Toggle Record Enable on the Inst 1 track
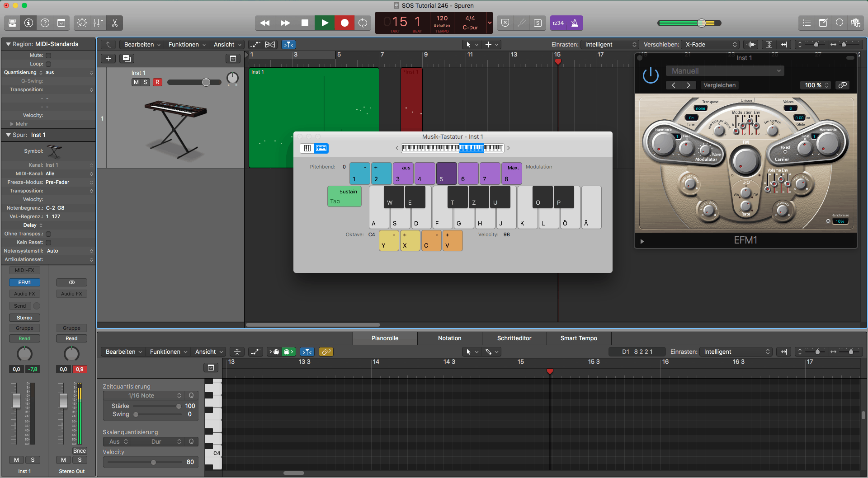868x478 pixels. tap(157, 82)
